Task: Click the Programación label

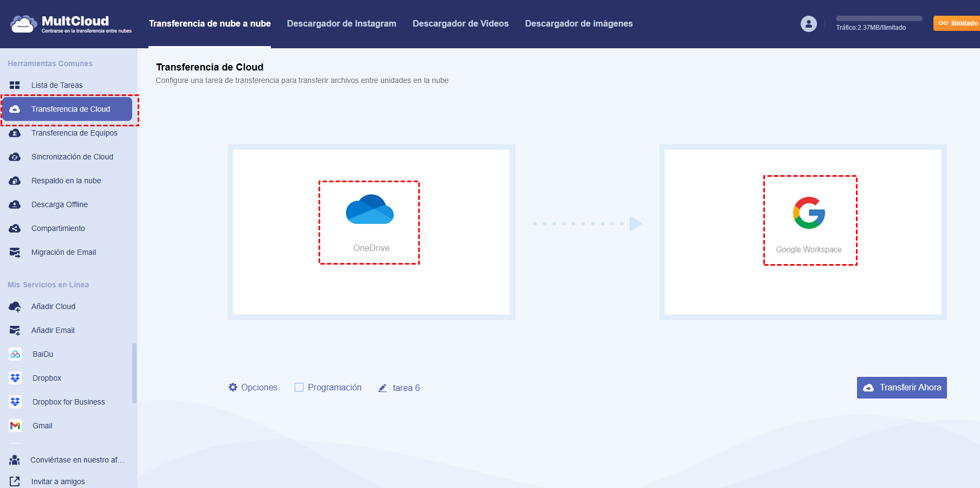Action: (335, 387)
